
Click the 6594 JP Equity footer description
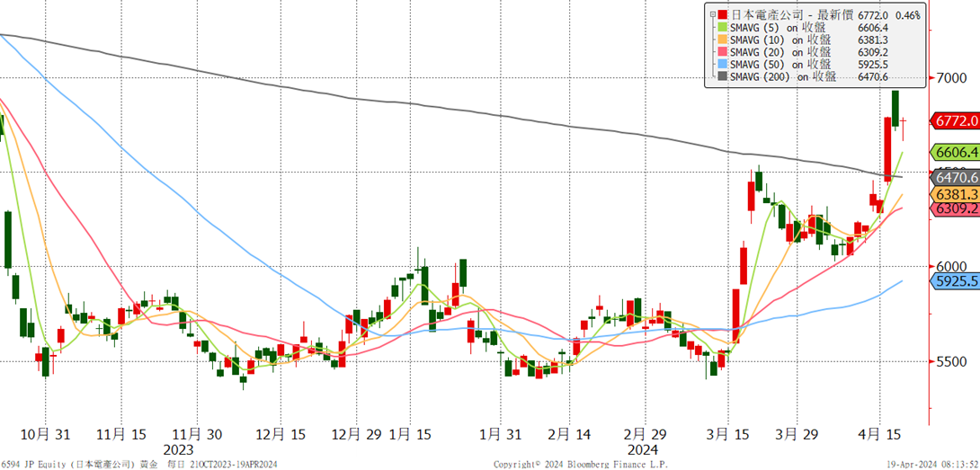click(x=139, y=465)
